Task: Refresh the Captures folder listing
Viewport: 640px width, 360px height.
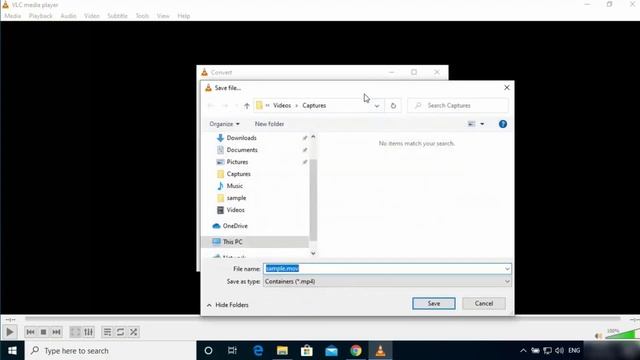Action: click(393, 105)
